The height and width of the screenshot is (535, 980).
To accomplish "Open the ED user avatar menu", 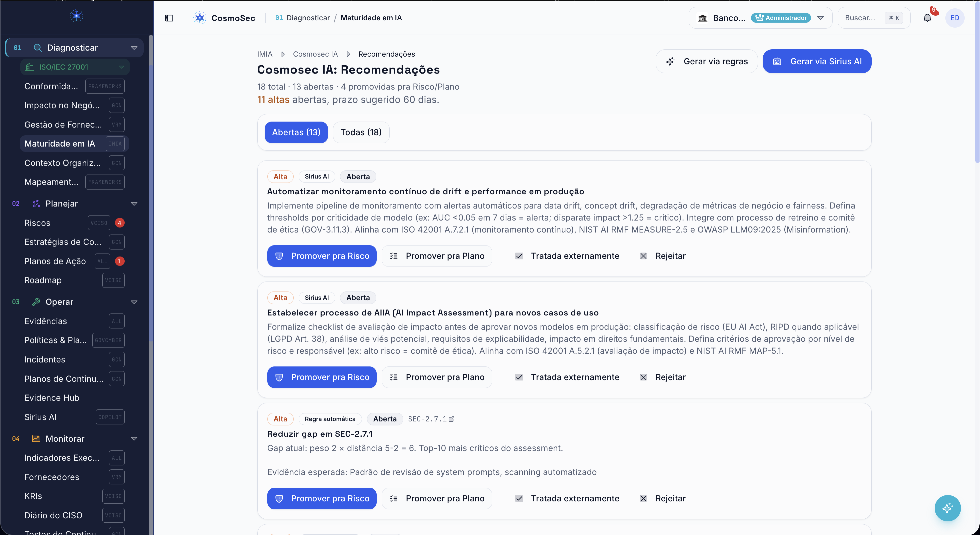I will coord(955,18).
